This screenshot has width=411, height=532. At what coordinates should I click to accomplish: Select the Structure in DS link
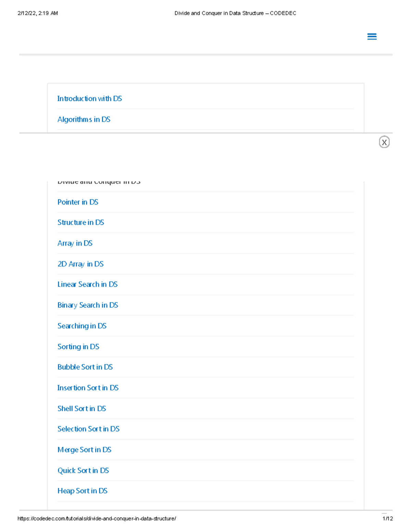click(x=80, y=222)
